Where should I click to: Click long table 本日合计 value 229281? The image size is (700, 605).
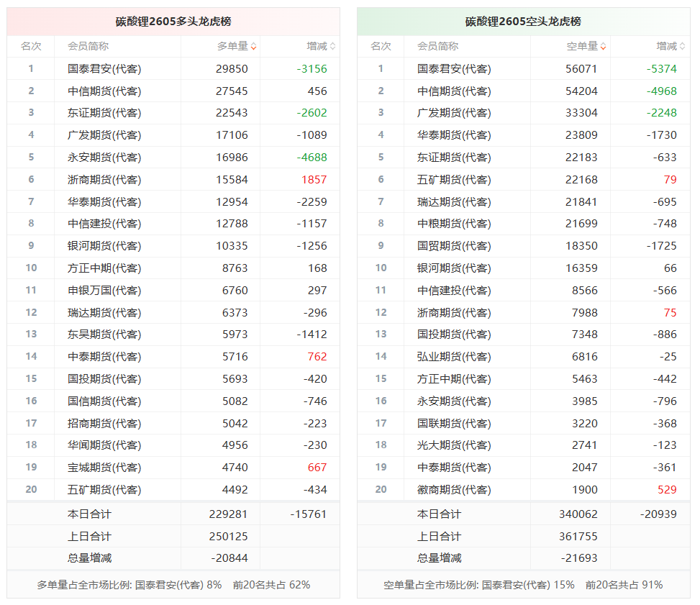[x=228, y=514]
